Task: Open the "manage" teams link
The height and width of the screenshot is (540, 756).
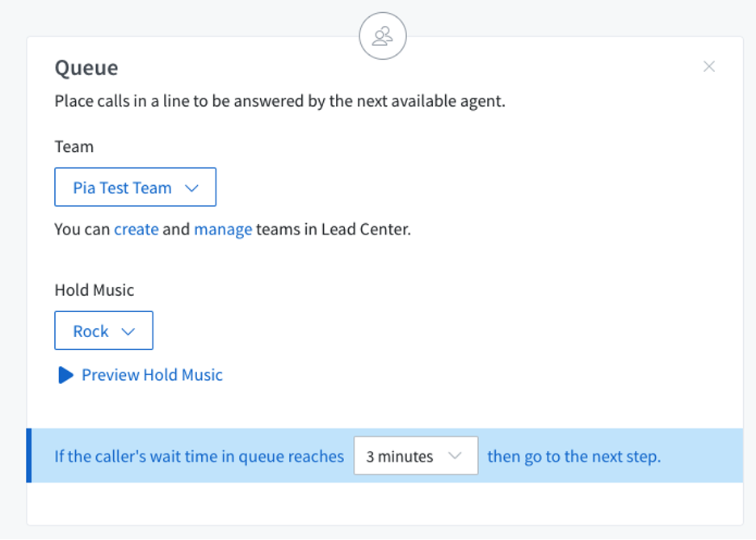Action: point(223,229)
